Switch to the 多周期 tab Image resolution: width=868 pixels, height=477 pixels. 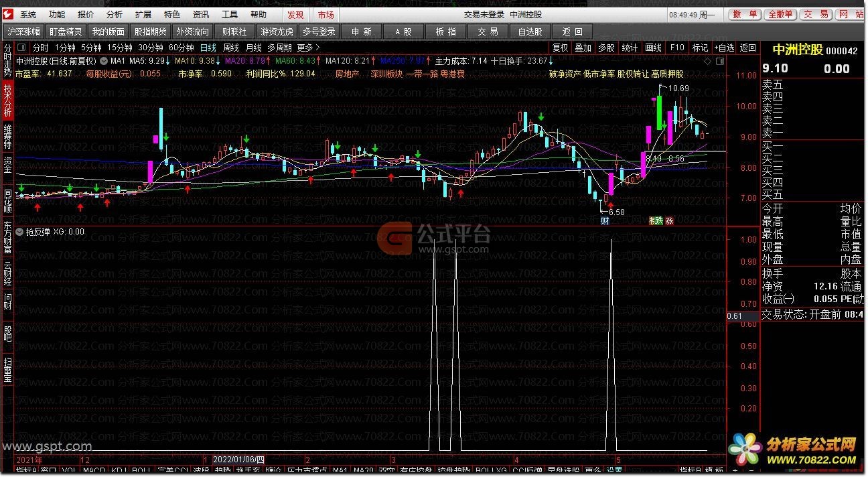[x=279, y=48]
